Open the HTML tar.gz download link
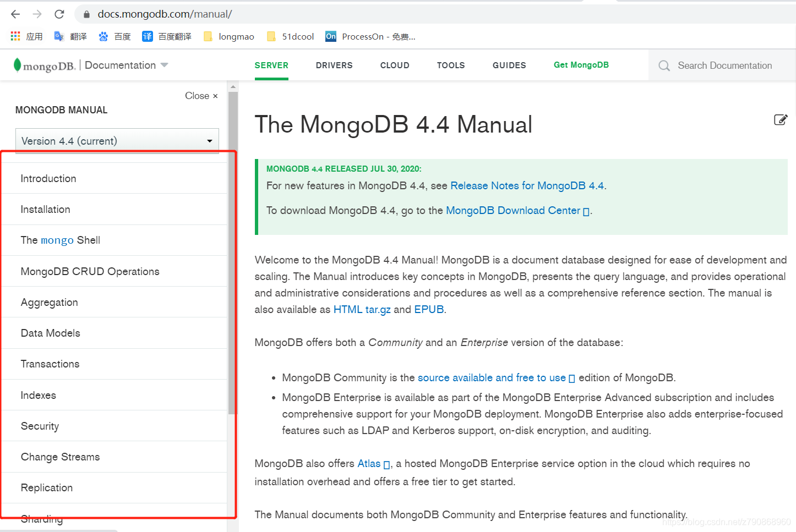 (362, 309)
